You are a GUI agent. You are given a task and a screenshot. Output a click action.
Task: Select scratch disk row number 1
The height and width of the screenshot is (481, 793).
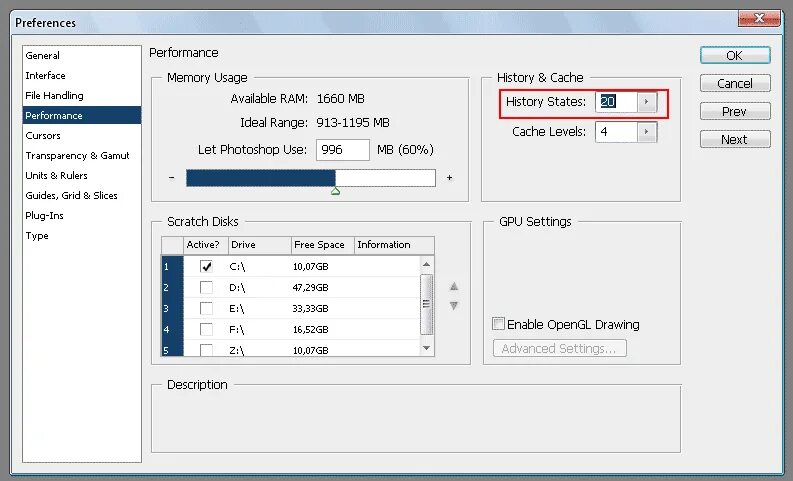[x=172, y=266]
